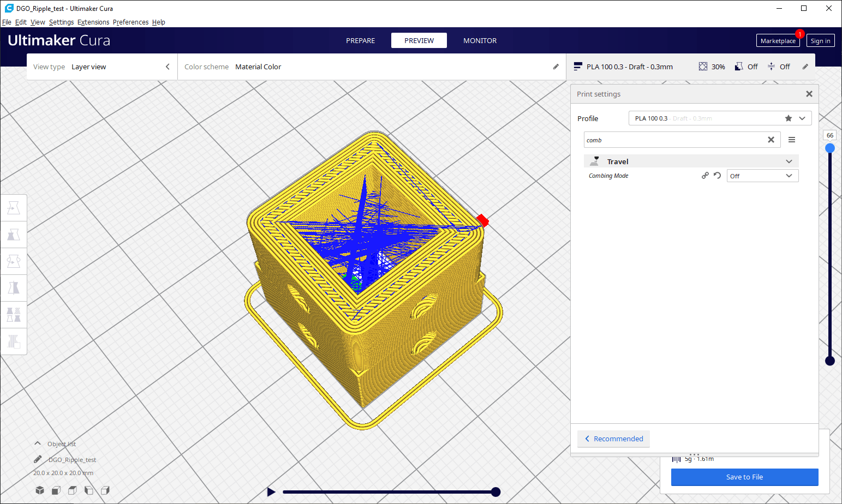842x504 pixels.
Task: Click the adhesion Off indicator
Action: (779, 67)
